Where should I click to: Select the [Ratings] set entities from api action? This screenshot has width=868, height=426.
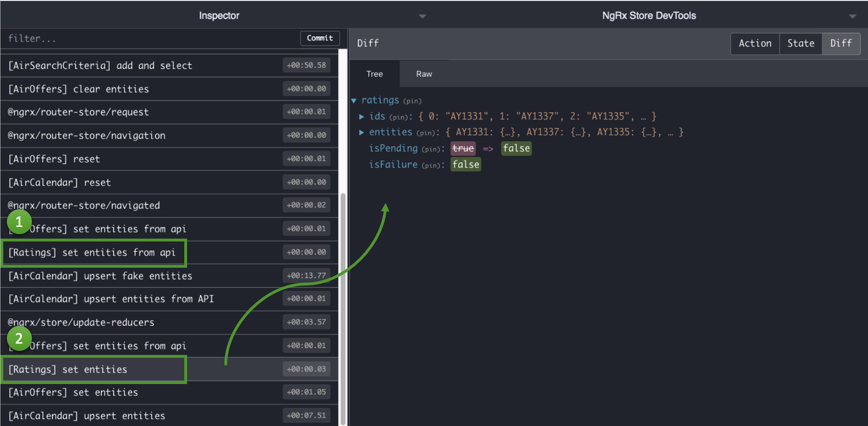pyautogui.click(x=92, y=253)
